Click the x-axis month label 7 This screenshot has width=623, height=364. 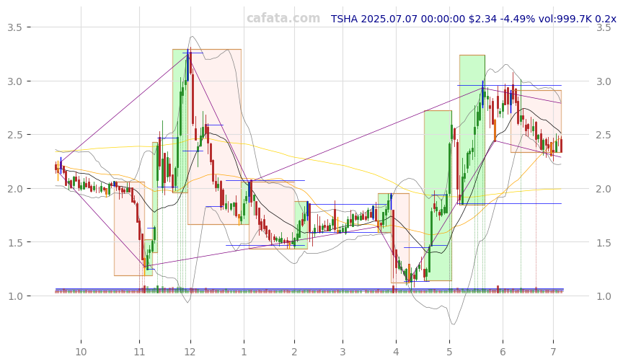pyautogui.click(x=553, y=352)
